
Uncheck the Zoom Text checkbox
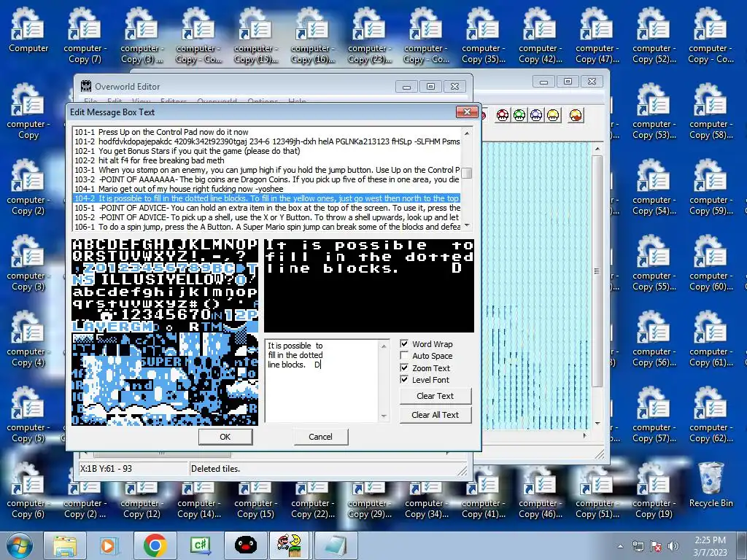(404, 367)
